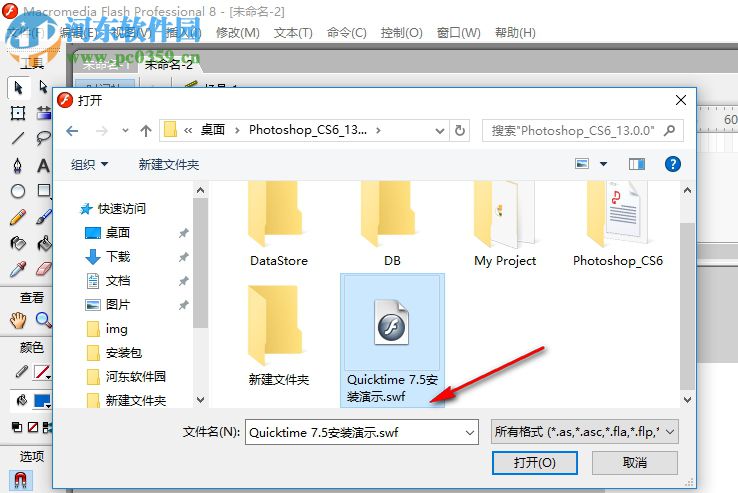This screenshot has width=738, height=493.
Task: Select the Line tool
Action: (x=18, y=138)
